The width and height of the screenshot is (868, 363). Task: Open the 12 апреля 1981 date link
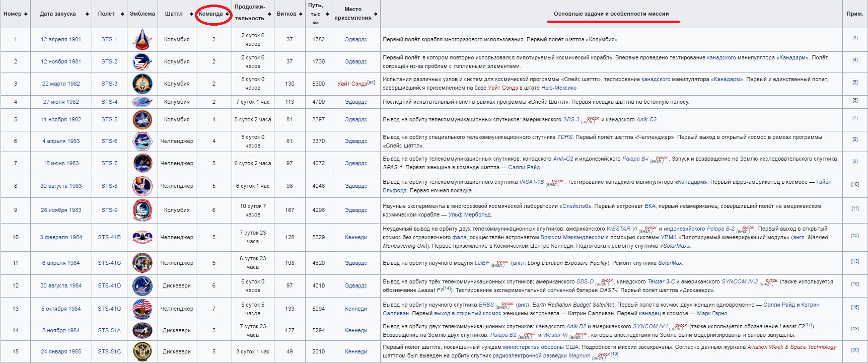click(61, 39)
